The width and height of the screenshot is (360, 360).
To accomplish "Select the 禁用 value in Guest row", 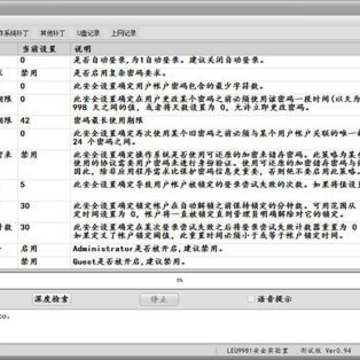I will point(29,261).
